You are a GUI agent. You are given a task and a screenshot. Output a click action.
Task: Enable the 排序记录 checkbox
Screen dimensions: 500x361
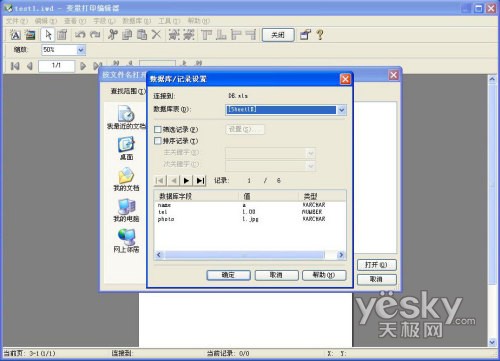point(158,141)
